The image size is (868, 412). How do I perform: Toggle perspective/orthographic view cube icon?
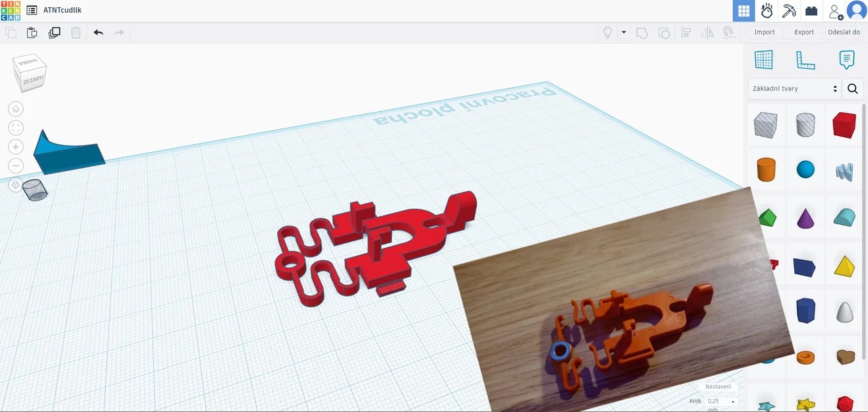click(x=16, y=185)
